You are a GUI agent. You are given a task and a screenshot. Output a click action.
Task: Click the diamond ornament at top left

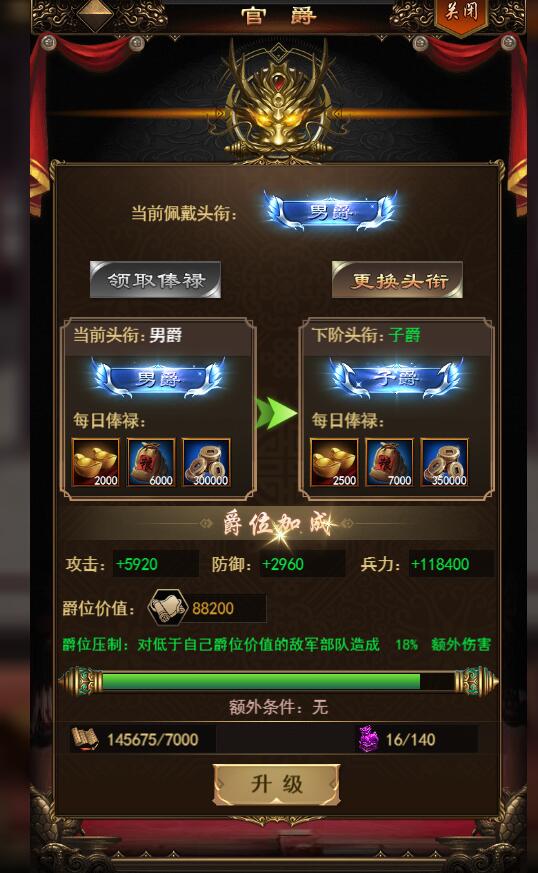click(x=95, y=15)
